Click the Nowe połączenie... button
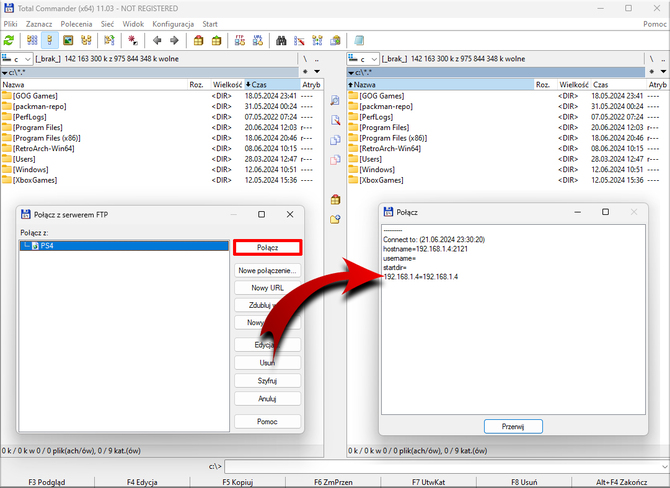The width and height of the screenshot is (670, 488). 267,270
